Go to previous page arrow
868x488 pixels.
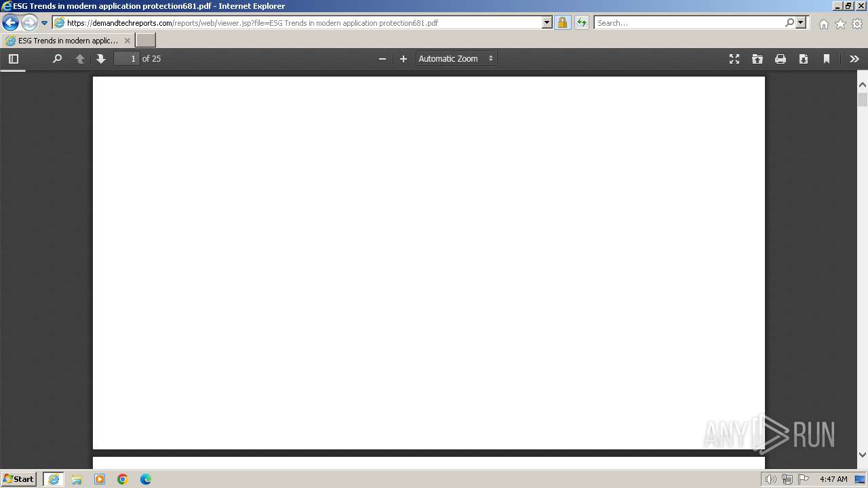(79, 59)
